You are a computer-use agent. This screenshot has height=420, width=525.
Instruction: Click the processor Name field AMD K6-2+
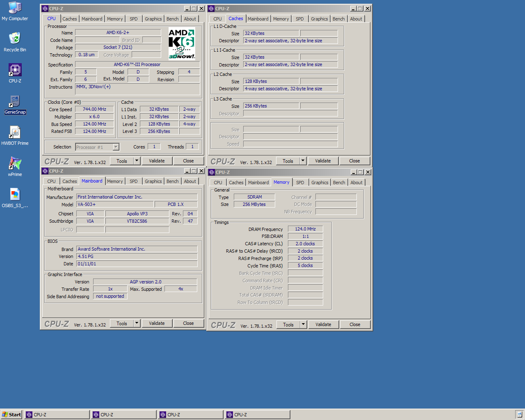118,32
